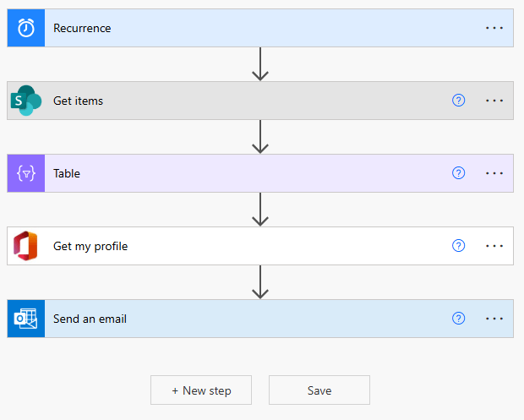The height and width of the screenshot is (420, 524).
Task: Save the flow with the Save button
Action: click(319, 390)
